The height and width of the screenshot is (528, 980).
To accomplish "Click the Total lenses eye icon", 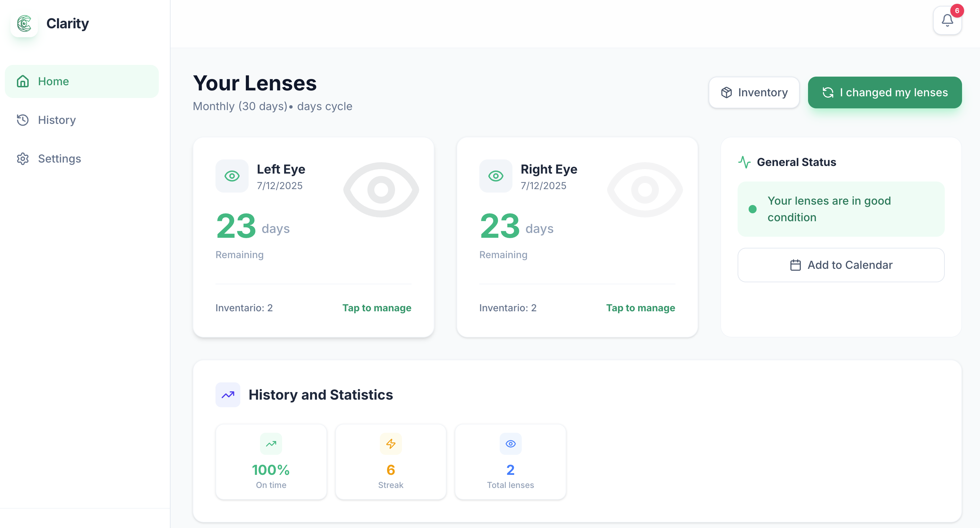I will tap(510, 443).
